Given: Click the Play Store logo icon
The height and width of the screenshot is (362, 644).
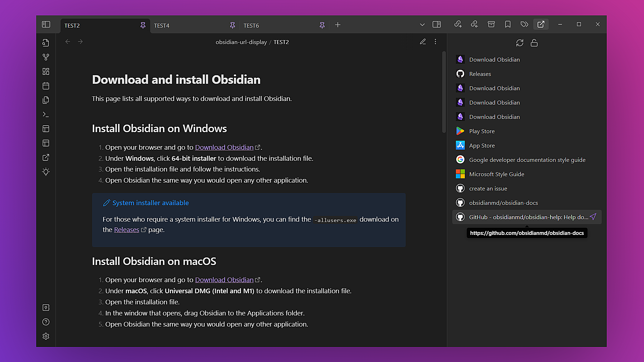Looking at the screenshot, I should click(460, 131).
